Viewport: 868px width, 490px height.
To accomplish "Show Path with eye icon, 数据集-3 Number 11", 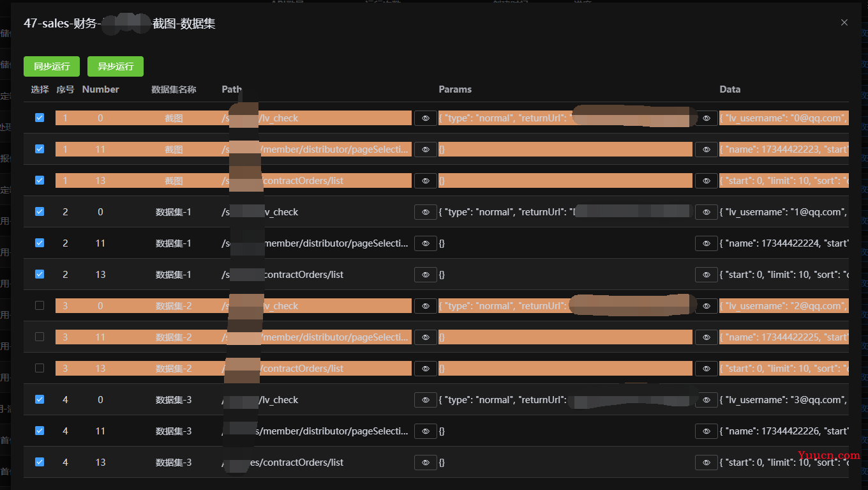I will pos(426,431).
